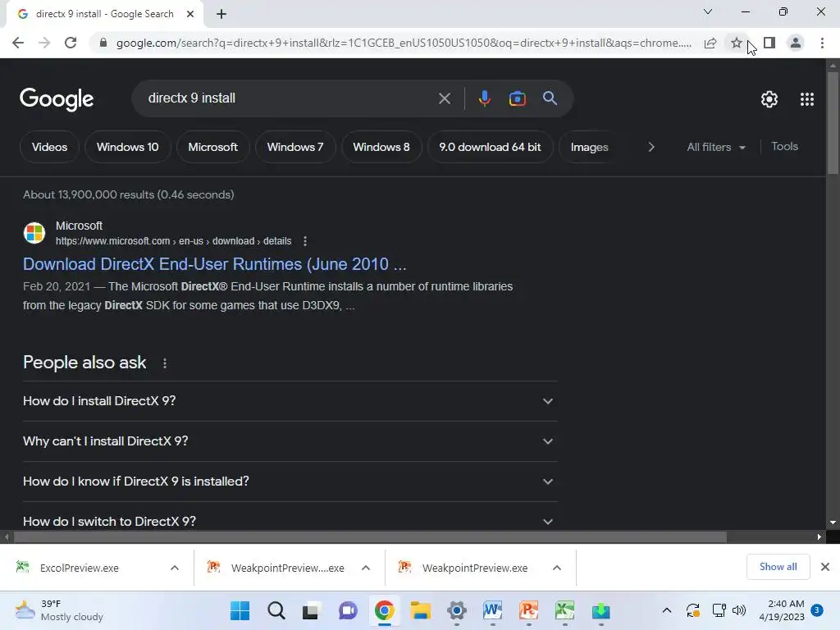Reload the page with refresh icon

pos(71,43)
